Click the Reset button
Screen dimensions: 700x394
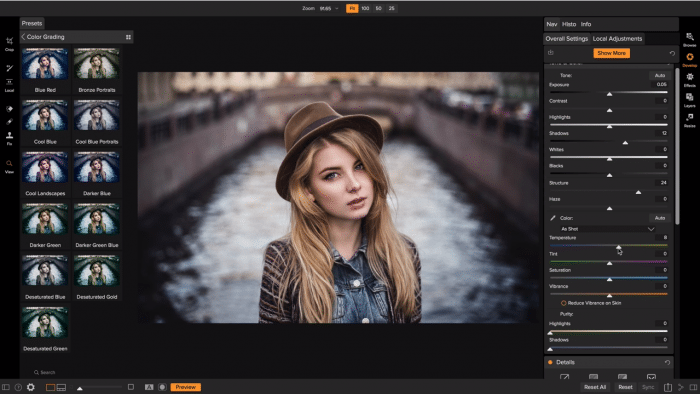625,387
